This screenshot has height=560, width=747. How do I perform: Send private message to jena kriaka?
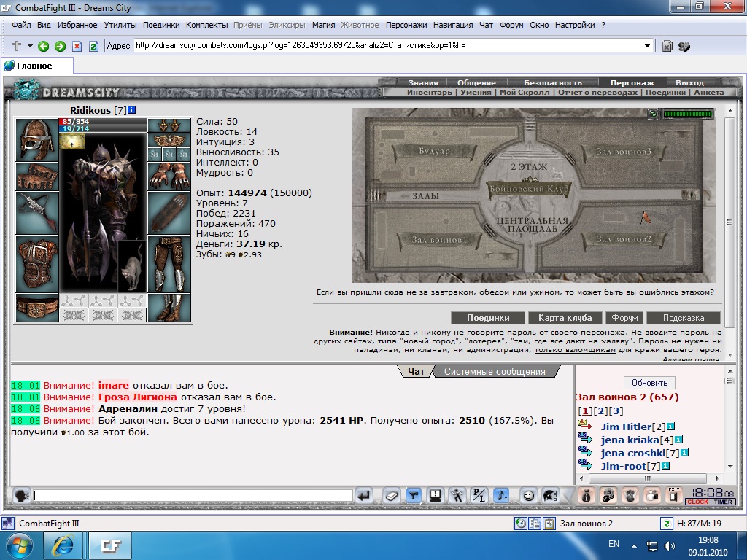[x=584, y=438]
